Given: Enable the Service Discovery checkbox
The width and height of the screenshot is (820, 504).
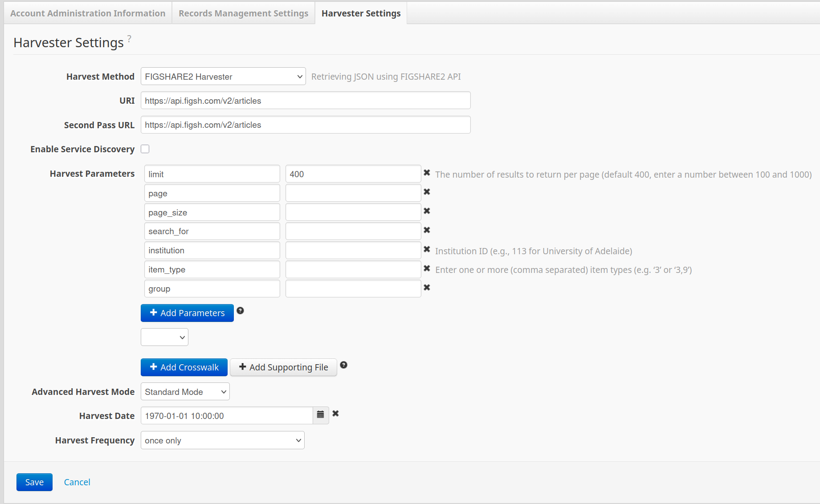Looking at the screenshot, I should click(145, 149).
